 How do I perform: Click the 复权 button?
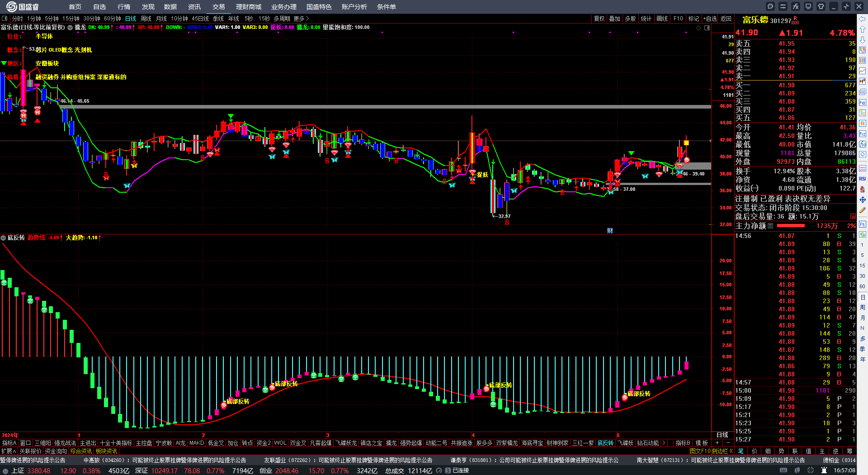coord(599,19)
